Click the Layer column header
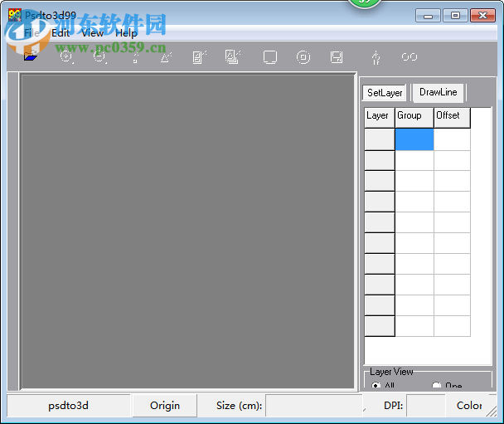 point(380,118)
